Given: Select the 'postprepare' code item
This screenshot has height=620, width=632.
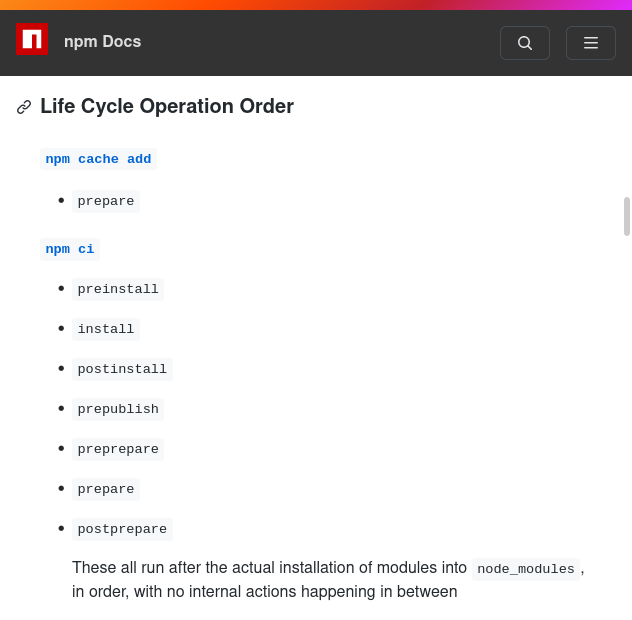Looking at the screenshot, I should [122, 528].
